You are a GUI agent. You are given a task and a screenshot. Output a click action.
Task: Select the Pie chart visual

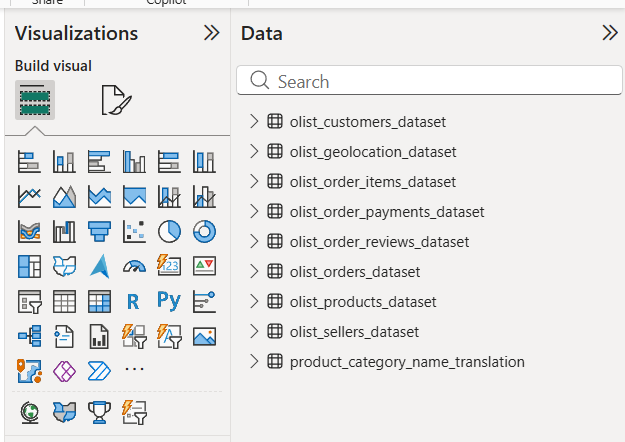pyautogui.click(x=169, y=232)
